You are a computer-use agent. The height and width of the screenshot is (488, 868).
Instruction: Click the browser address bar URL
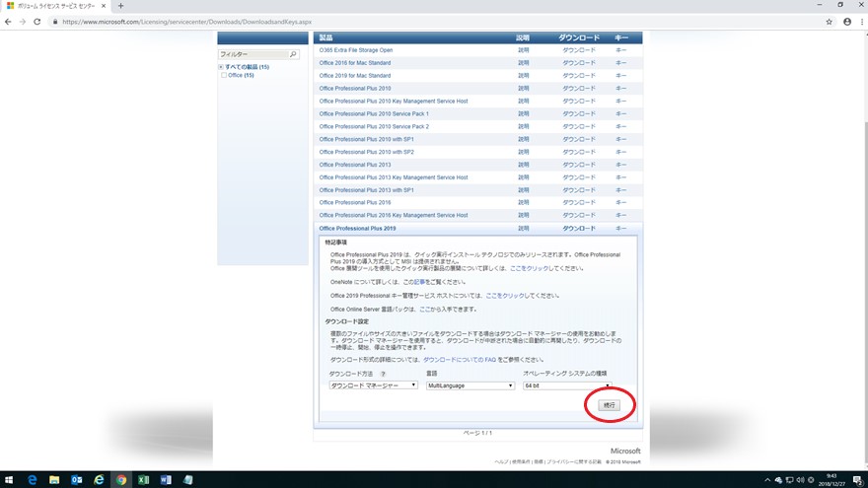[x=187, y=22]
